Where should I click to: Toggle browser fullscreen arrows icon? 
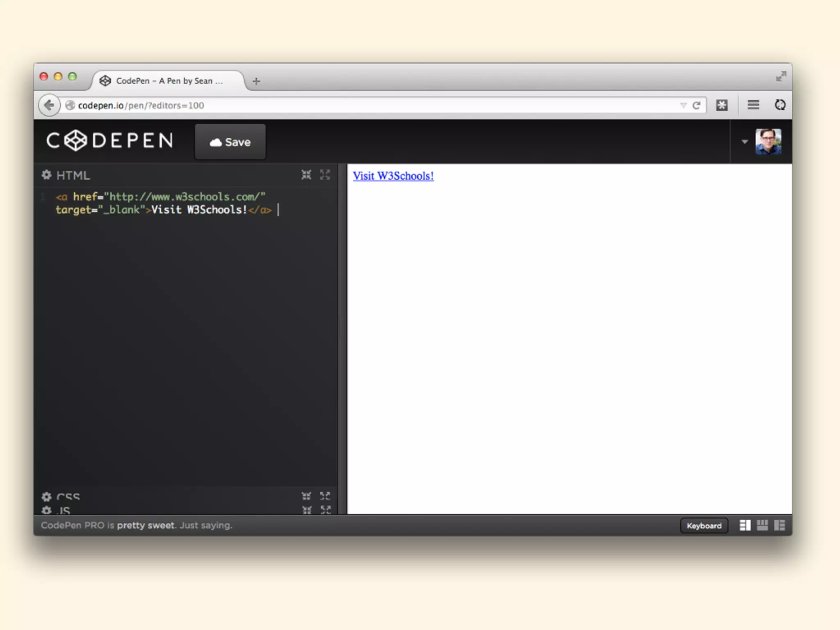tap(781, 76)
